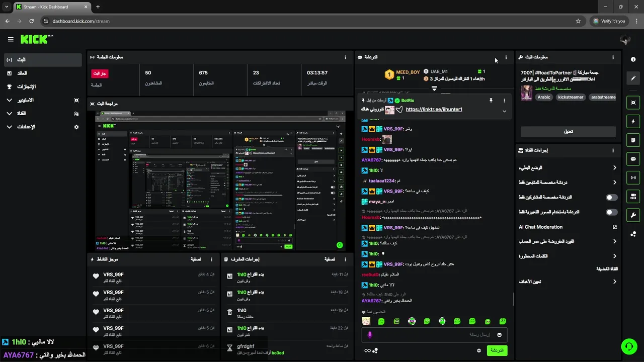Viewport: 644px width, 362px height.
Task: Click the info icon in the right sidebar
Action: (x=633, y=59)
